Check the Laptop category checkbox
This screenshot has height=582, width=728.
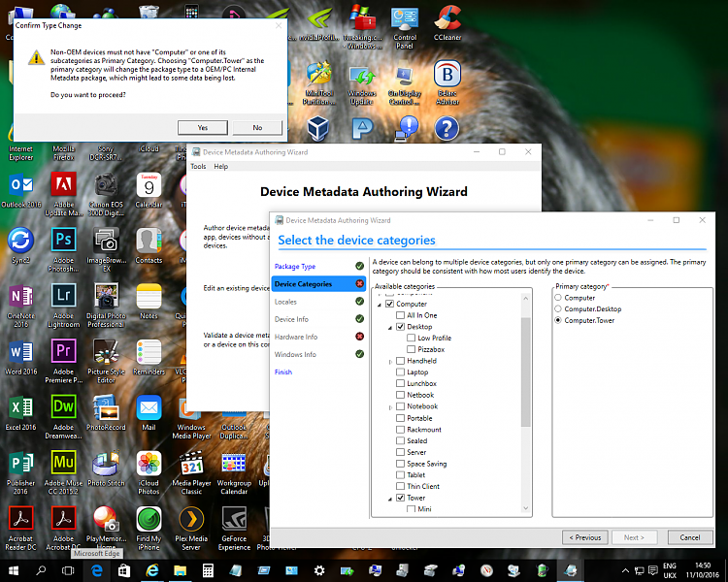pyautogui.click(x=401, y=372)
